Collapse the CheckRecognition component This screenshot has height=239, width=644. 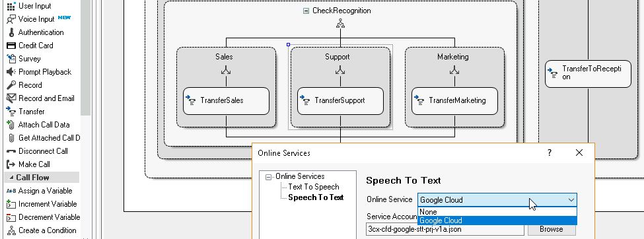click(306, 11)
